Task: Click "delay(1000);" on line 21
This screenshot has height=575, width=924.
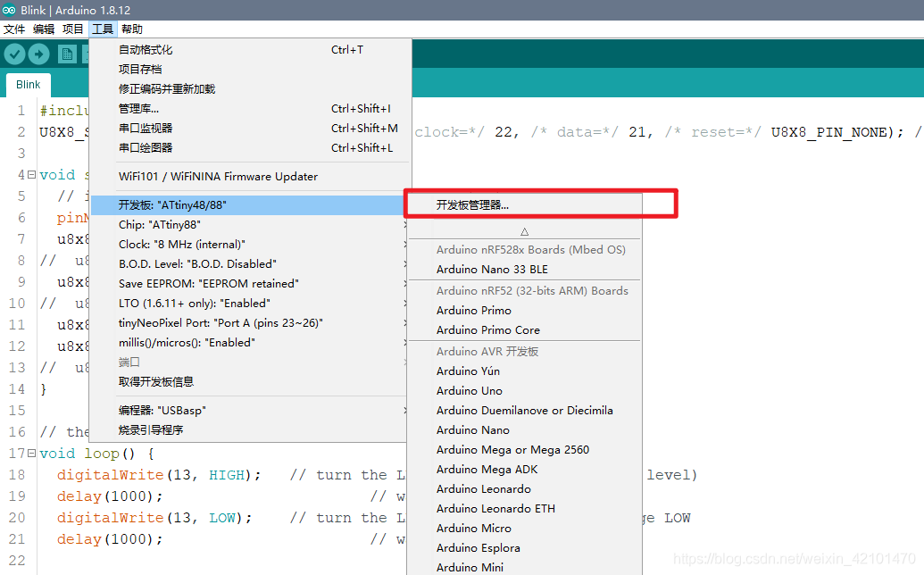Action: coord(110,539)
